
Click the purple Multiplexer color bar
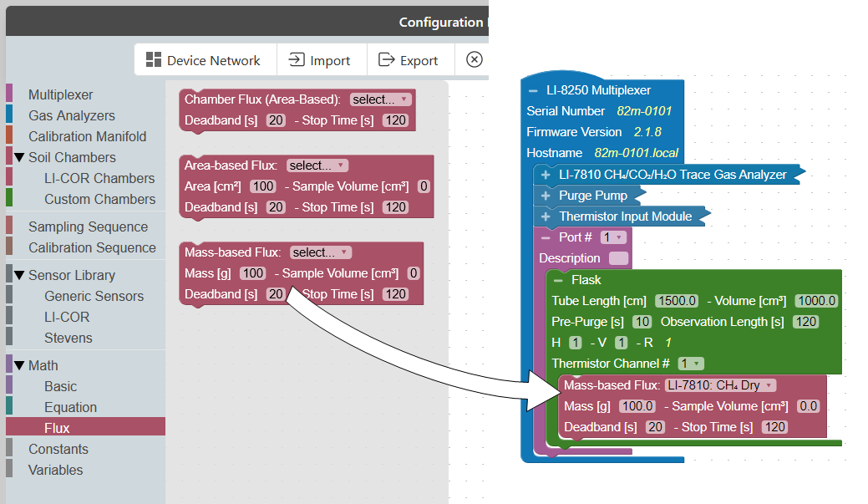(9, 94)
